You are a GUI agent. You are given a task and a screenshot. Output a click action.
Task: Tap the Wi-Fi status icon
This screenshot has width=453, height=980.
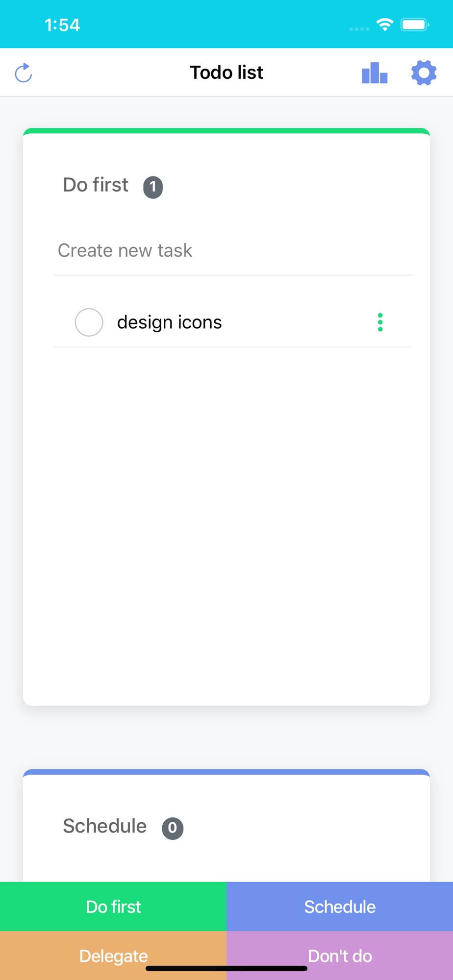point(385,24)
